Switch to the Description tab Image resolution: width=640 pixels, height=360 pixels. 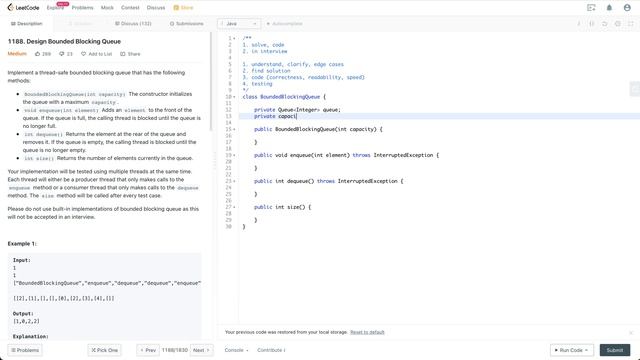(27, 24)
